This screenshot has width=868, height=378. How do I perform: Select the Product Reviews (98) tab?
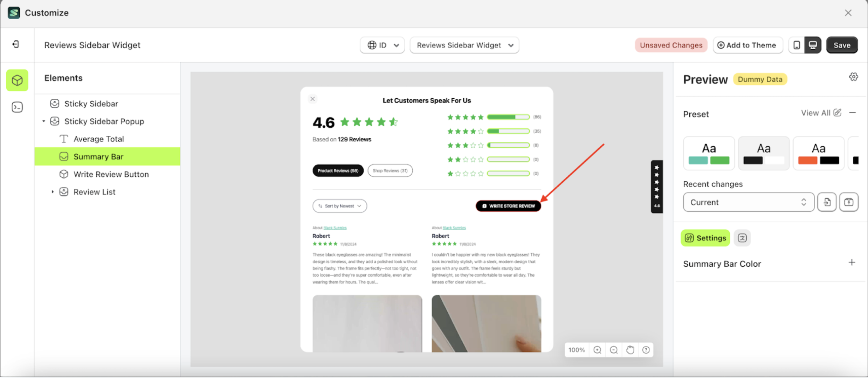[337, 170]
